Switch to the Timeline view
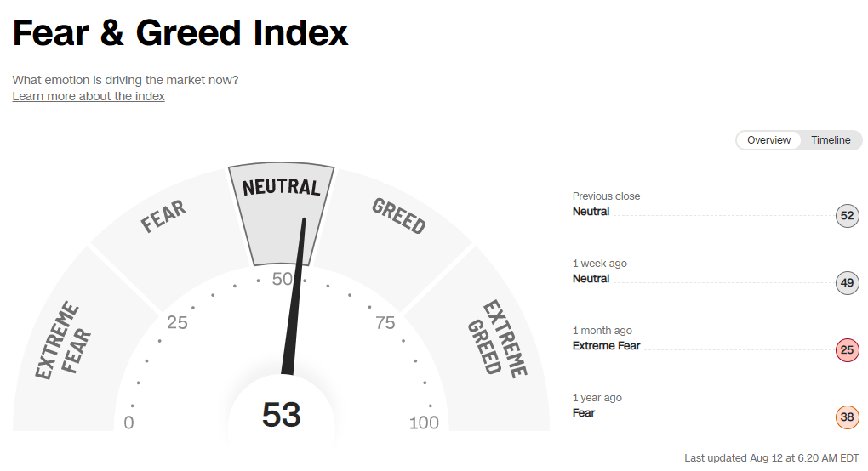 click(x=831, y=140)
